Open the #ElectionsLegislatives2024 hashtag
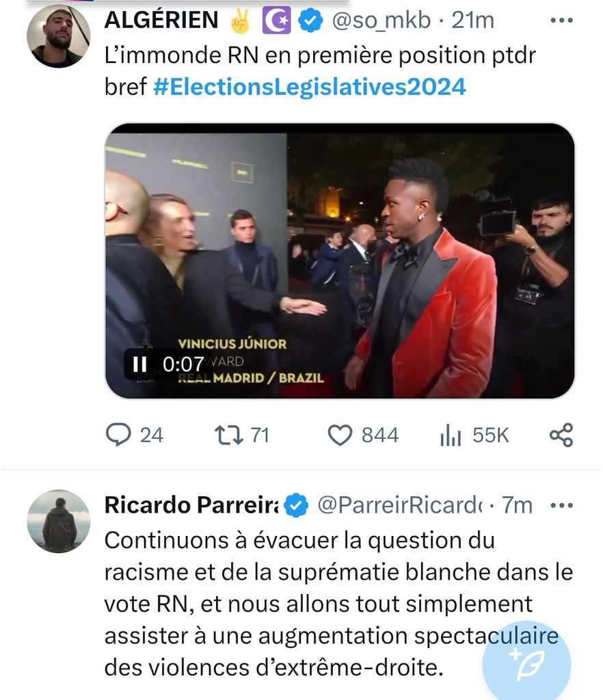603x700 pixels. click(309, 87)
